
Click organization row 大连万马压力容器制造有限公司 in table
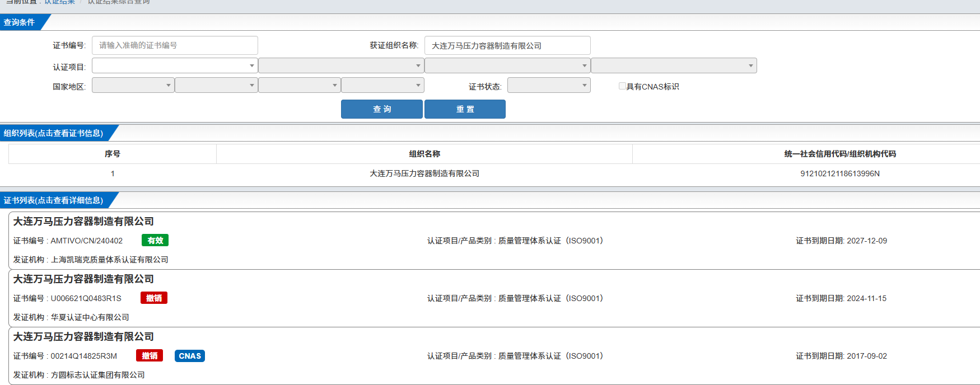424,173
